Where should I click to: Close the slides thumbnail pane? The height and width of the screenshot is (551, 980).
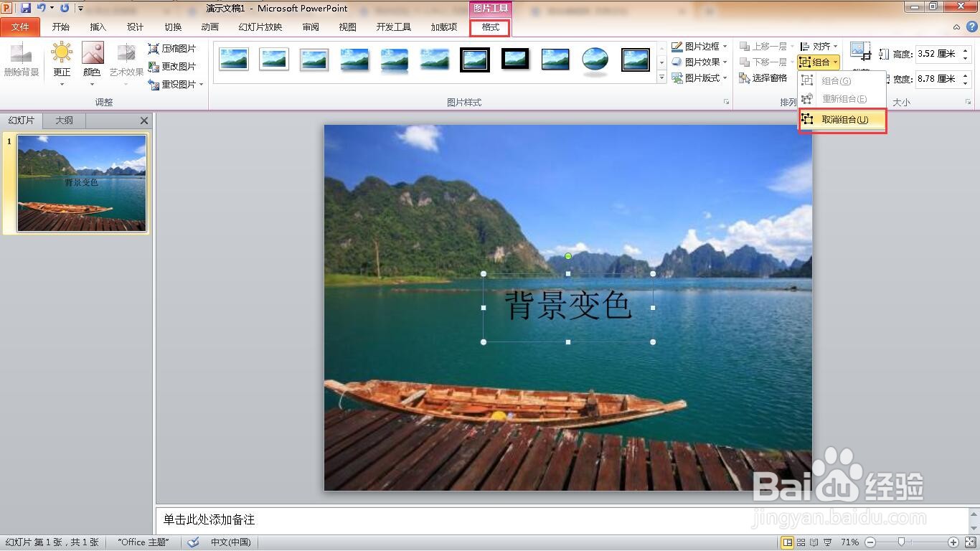pos(144,121)
